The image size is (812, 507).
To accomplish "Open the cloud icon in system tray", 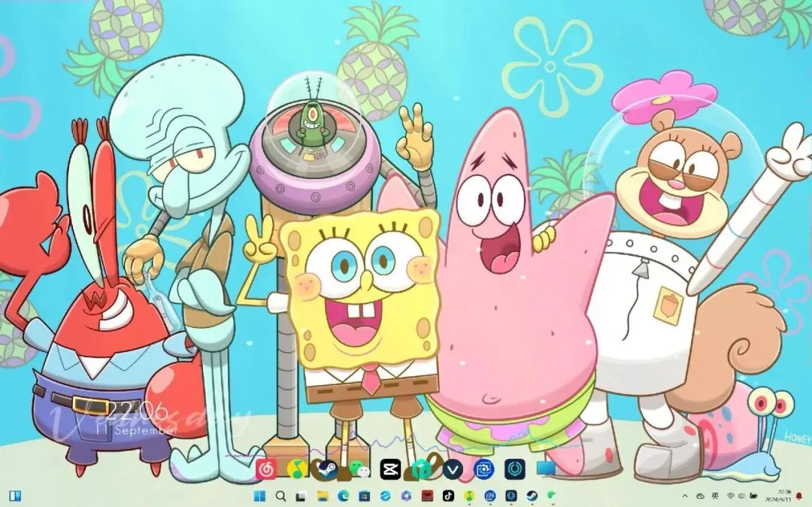I will (x=700, y=496).
